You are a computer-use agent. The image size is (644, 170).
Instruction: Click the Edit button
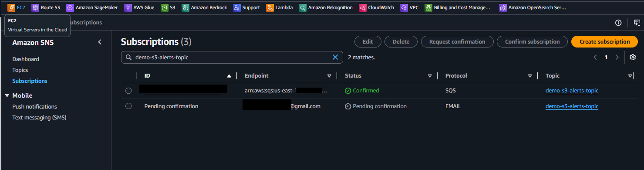tap(368, 42)
